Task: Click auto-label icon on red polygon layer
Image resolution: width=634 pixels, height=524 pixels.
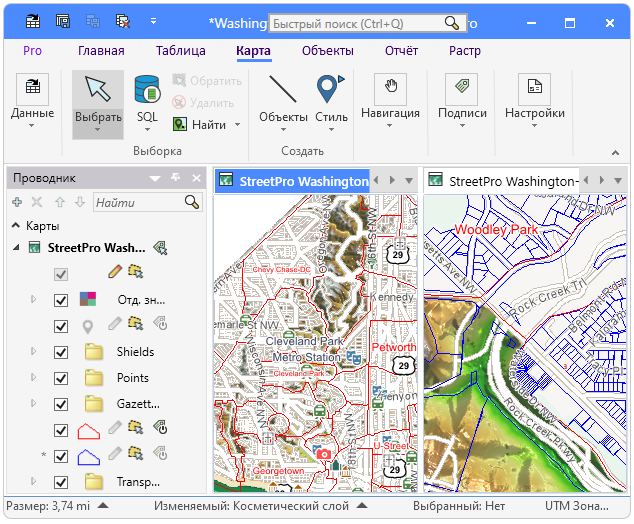Action: pyautogui.click(x=160, y=427)
